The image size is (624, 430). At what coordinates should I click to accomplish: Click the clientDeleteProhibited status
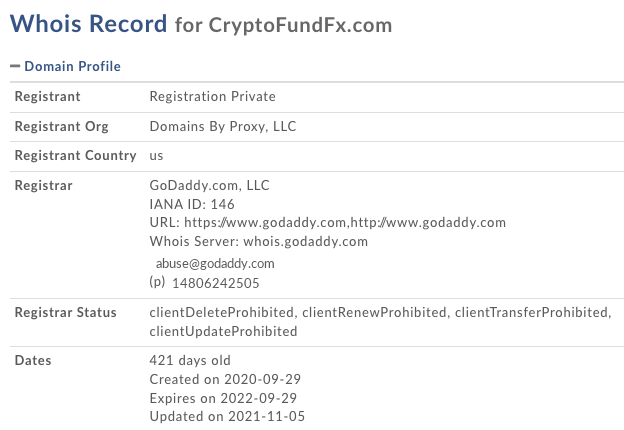[x=222, y=313]
